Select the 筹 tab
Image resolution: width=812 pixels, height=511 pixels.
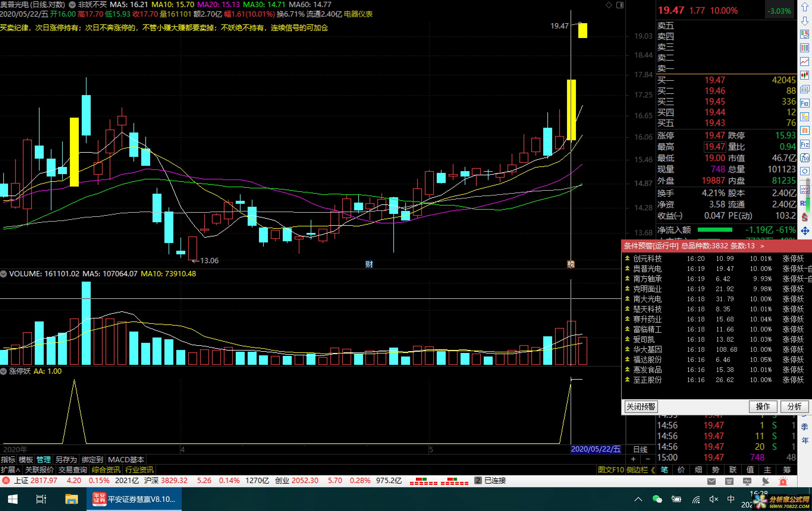pos(787,470)
